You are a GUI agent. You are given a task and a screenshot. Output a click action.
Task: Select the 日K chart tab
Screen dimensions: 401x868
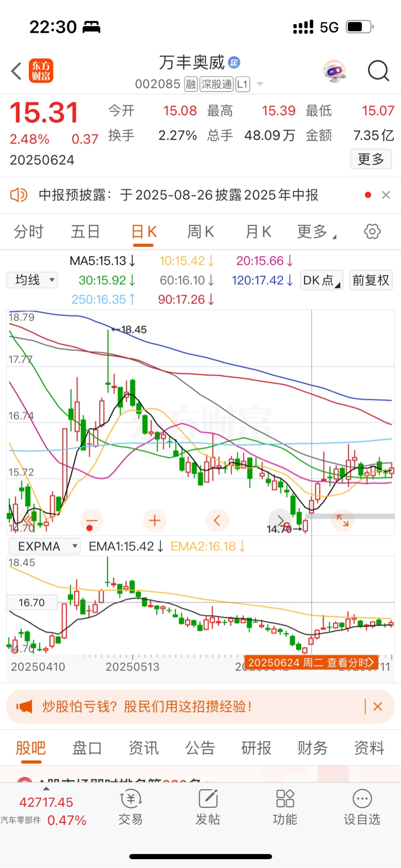pyautogui.click(x=144, y=232)
